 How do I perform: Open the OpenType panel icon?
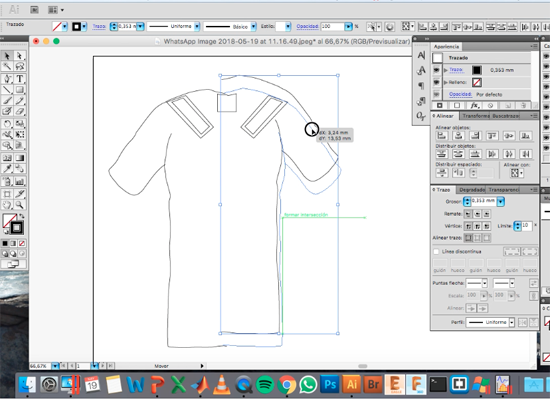421,116
